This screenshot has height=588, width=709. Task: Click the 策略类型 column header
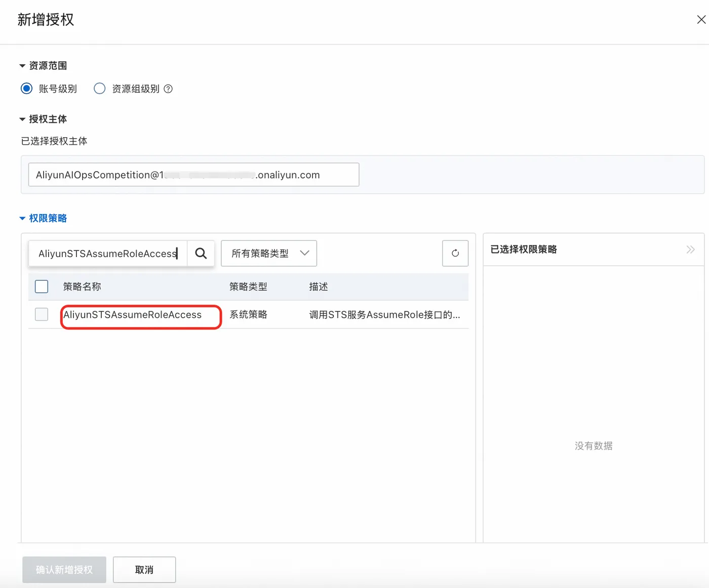248,287
